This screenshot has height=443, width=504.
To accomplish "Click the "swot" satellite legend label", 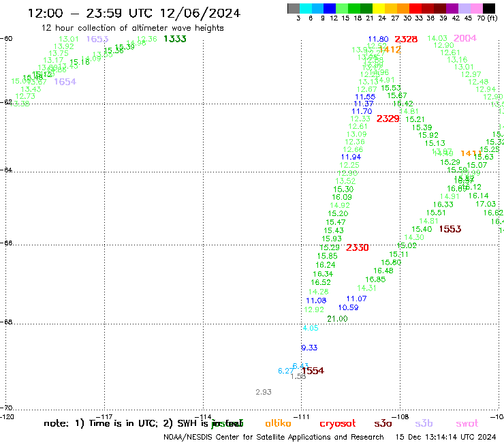I will click(x=467, y=424).
